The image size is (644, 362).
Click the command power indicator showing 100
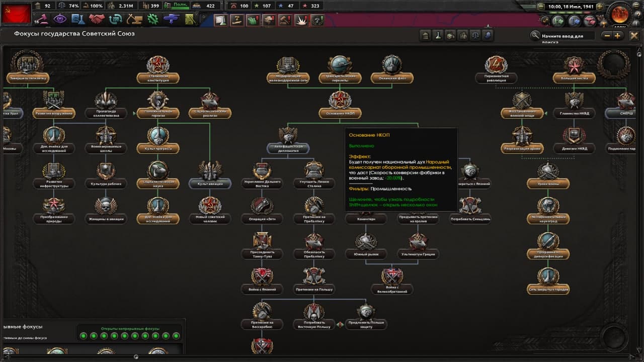click(x=239, y=6)
